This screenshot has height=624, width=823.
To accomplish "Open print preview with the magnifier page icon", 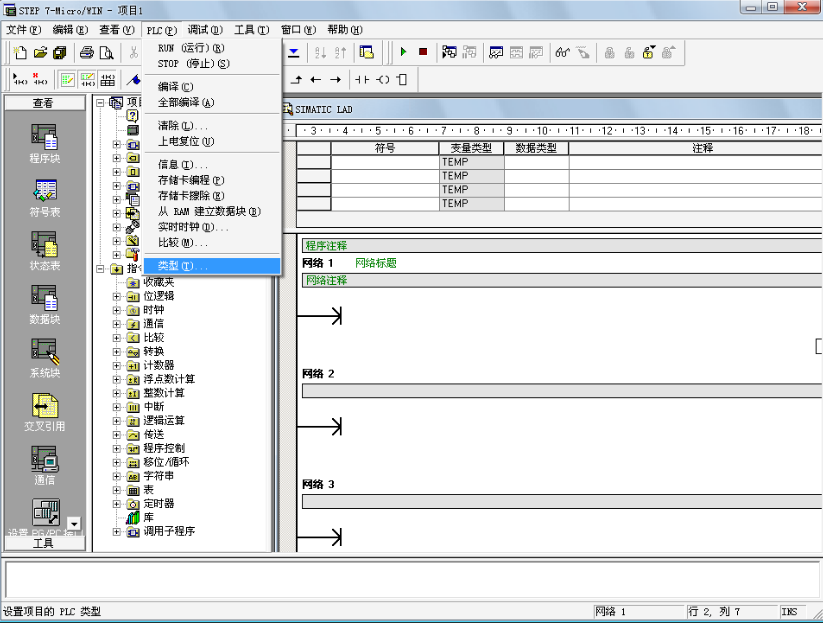I will pyautogui.click(x=107, y=52).
